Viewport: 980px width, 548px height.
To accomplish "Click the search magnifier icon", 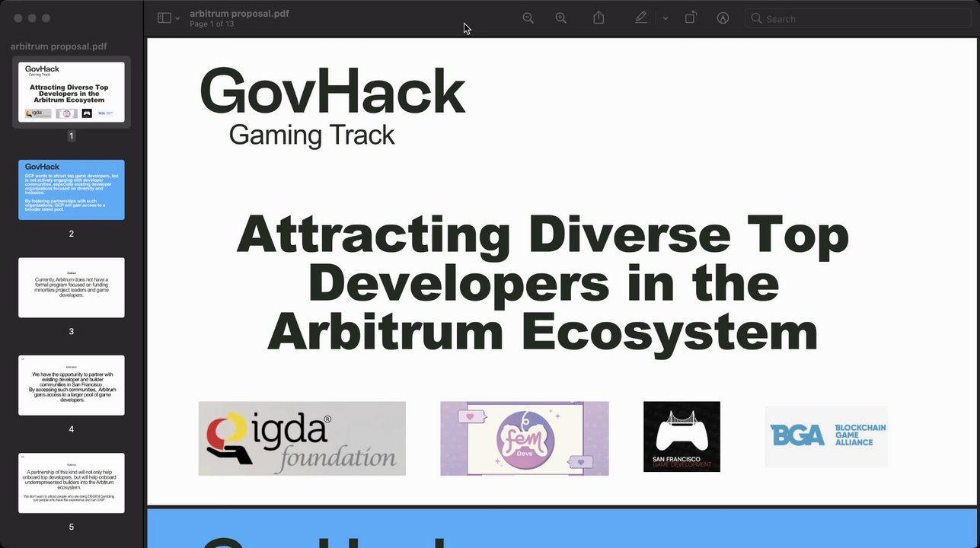I will point(756,18).
